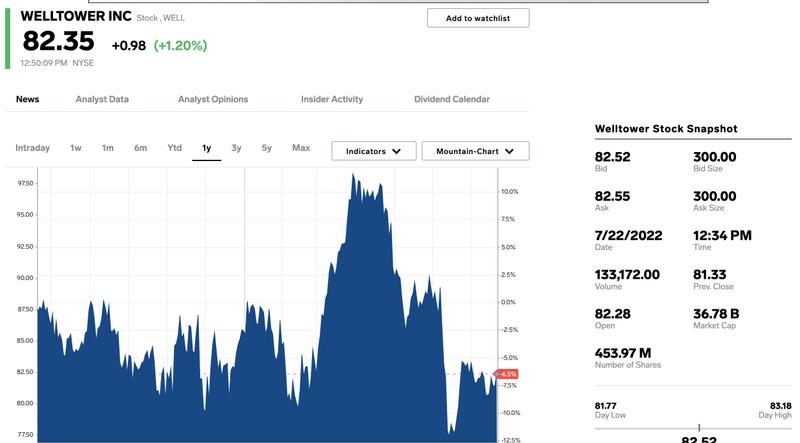The width and height of the screenshot is (800, 443).
Task: Click the chart peak near 97.50
Action: 353,175
